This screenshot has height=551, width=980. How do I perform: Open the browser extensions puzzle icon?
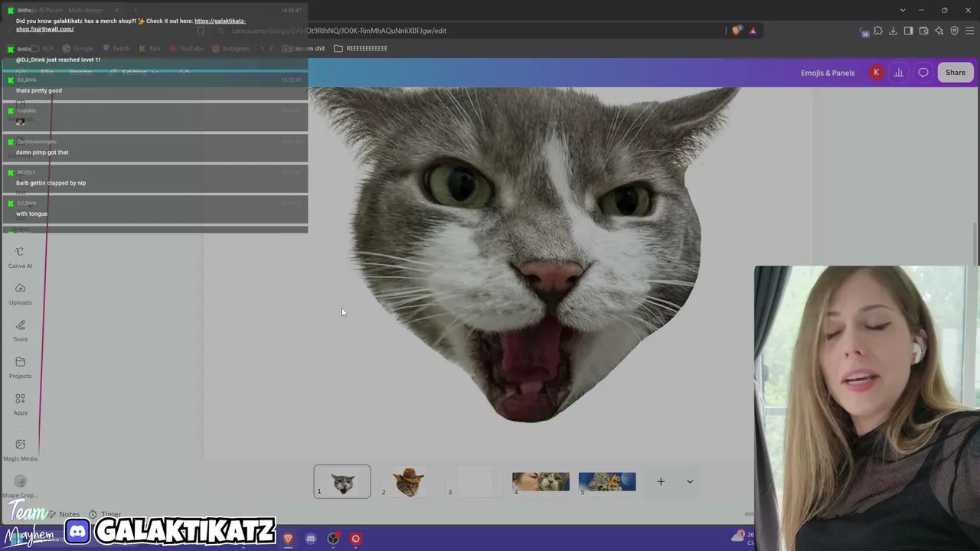pos(878,31)
